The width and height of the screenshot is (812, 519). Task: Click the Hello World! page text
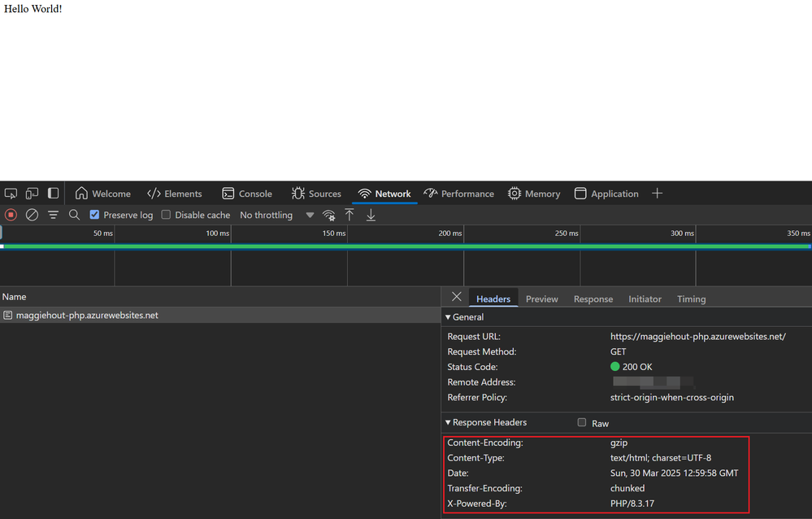(x=33, y=9)
